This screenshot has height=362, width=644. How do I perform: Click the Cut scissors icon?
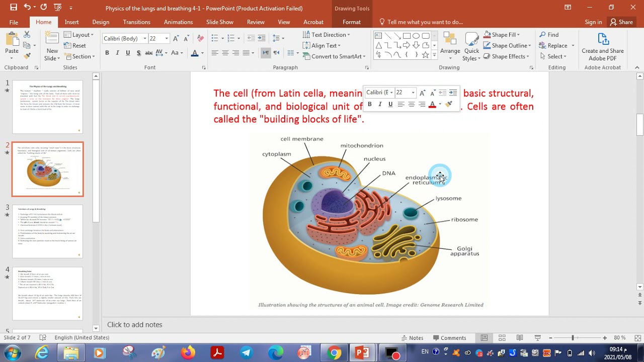pyautogui.click(x=27, y=34)
